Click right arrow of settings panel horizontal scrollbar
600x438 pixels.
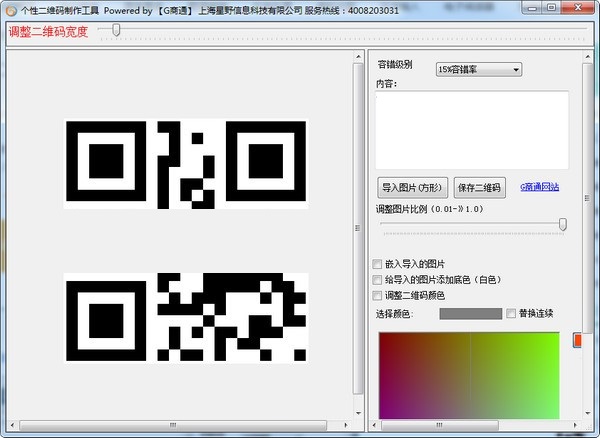tap(576, 425)
